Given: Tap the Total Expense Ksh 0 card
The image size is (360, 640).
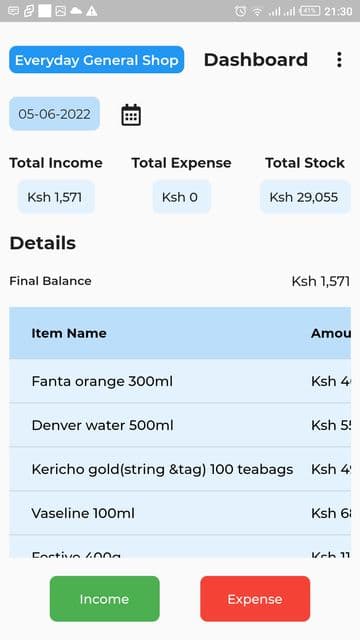Looking at the screenshot, I should (x=182, y=197).
